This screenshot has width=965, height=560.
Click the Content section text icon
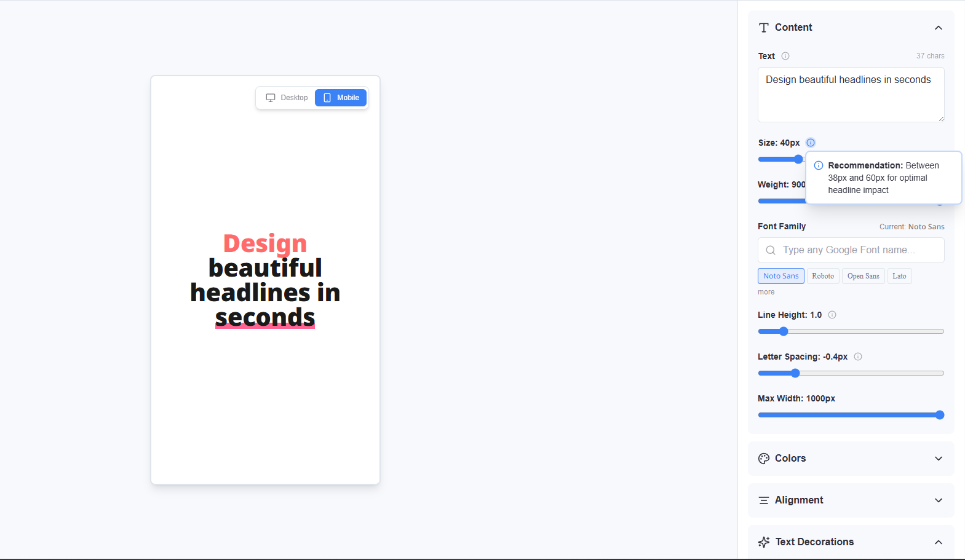coord(764,28)
